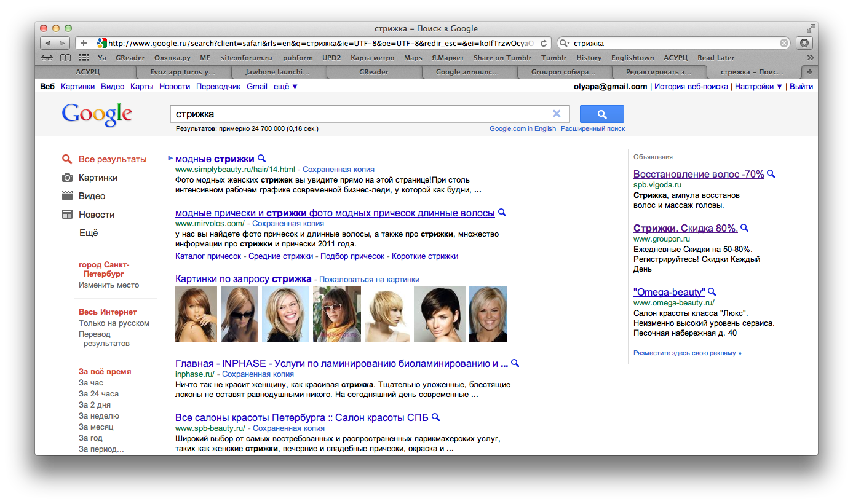Open the Top Sites grid icon

pyautogui.click(x=84, y=58)
